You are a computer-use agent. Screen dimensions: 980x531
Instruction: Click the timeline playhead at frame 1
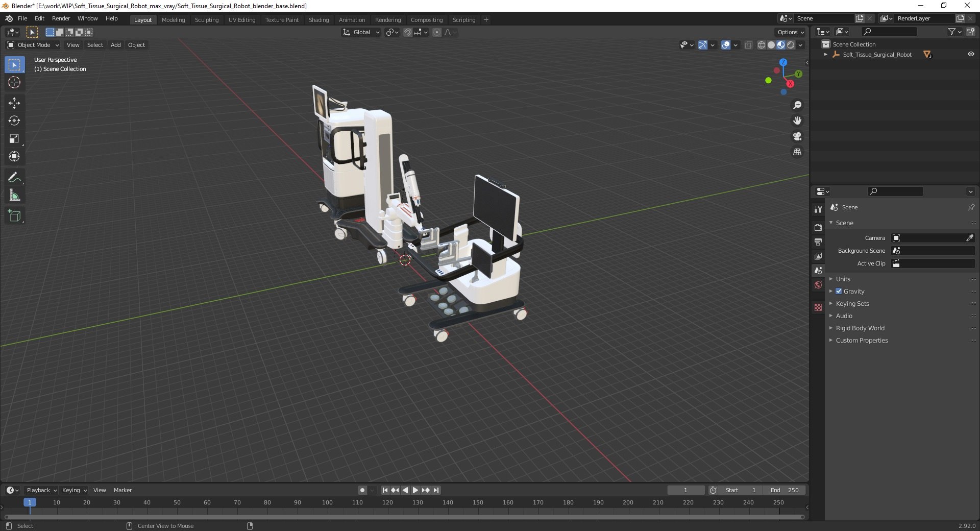tap(30, 502)
